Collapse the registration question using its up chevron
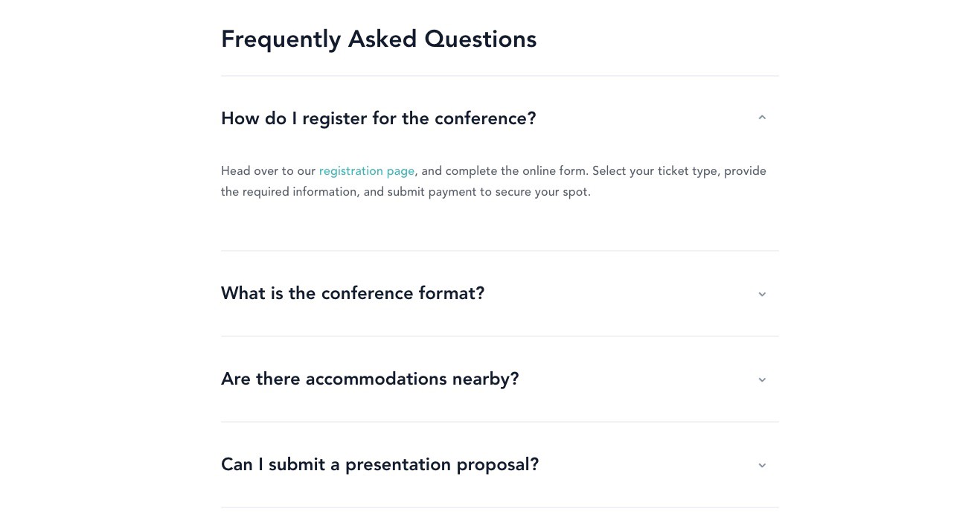This screenshot has height=529, width=980. [762, 118]
